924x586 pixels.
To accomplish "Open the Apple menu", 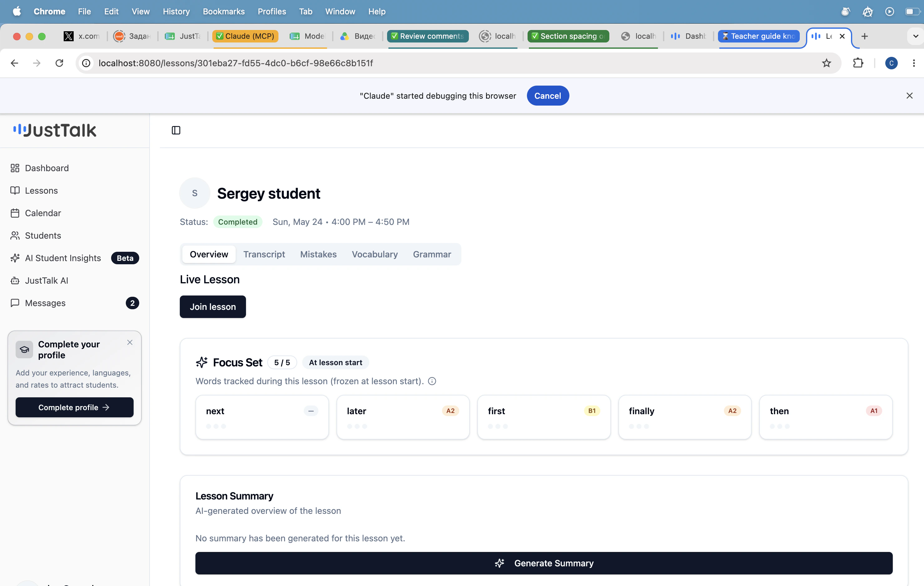I will click(x=17, y=12).
